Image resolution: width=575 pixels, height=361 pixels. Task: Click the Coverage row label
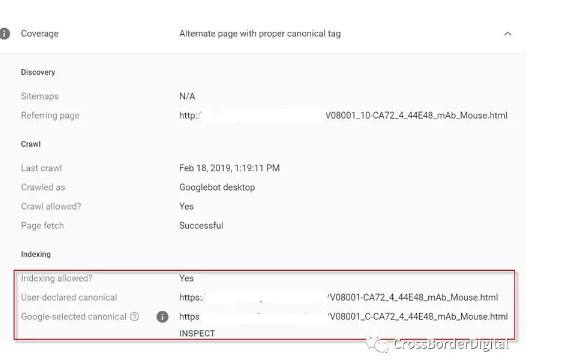(40, 34)
